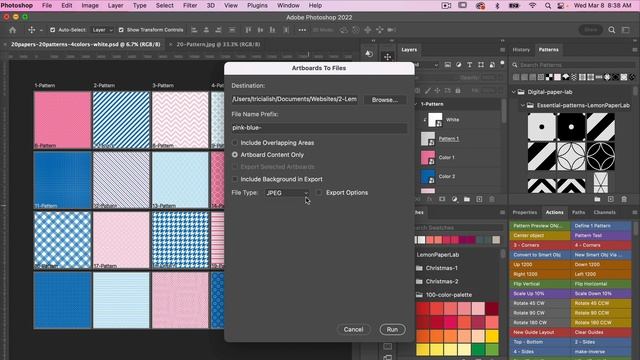Collapse Essential-patterns-LemonPaperLab group
Viewport: 640px width, 360px height.
tap(522, 105)
